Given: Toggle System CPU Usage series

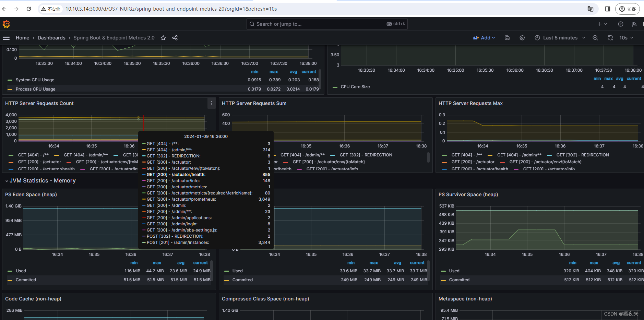Looking at the screenshot, I should [35, 80].
